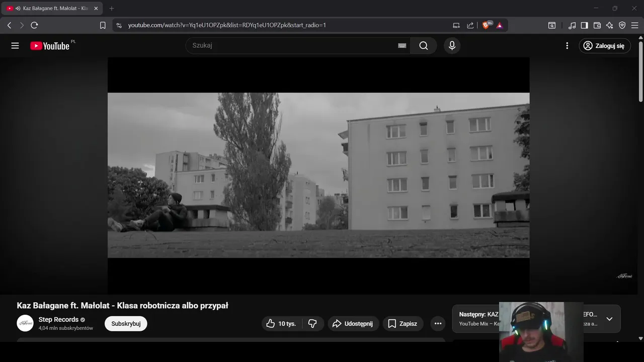Share this page from address bar

tap(470, 25)
